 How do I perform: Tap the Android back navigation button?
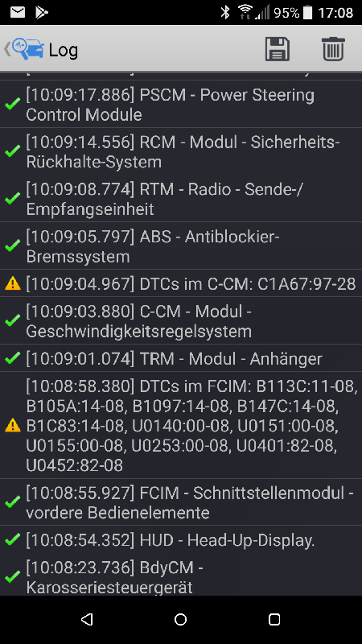point(87,619)
